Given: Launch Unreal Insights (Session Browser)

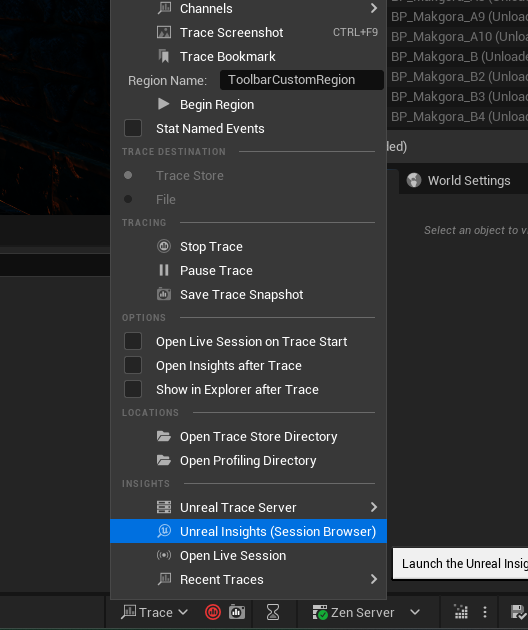Looking at the screenshot, I should tap(248, 531).
